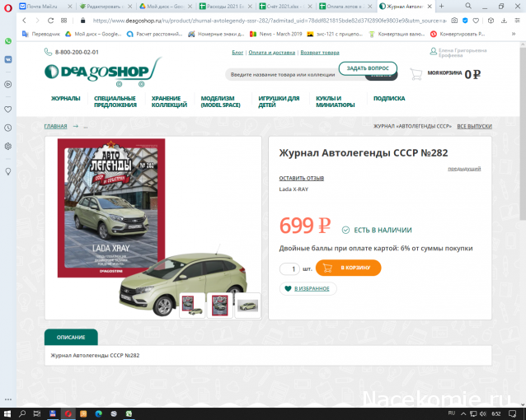Screen dimensions: 526x420
Task: Click the DeAgoShop logo
Action: coord(103,72)
